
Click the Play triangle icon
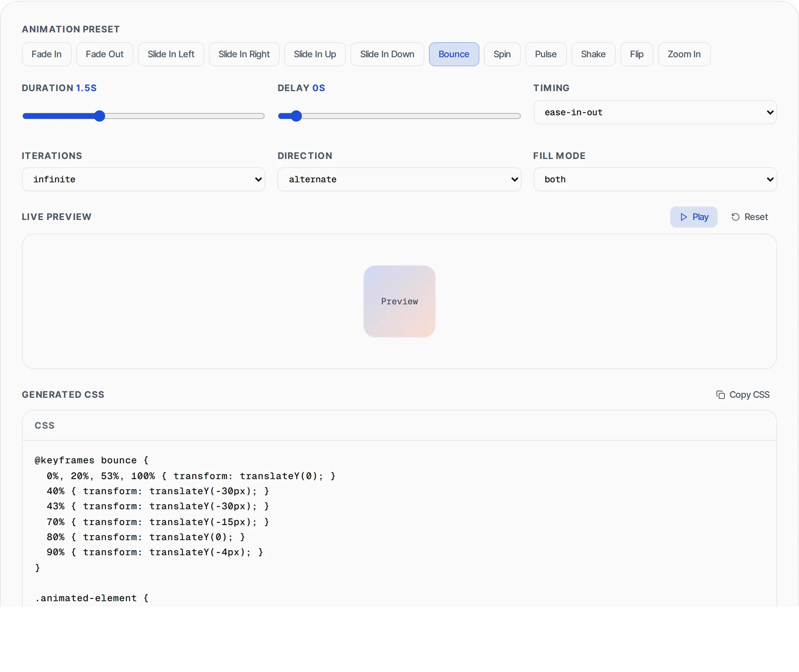684,217
